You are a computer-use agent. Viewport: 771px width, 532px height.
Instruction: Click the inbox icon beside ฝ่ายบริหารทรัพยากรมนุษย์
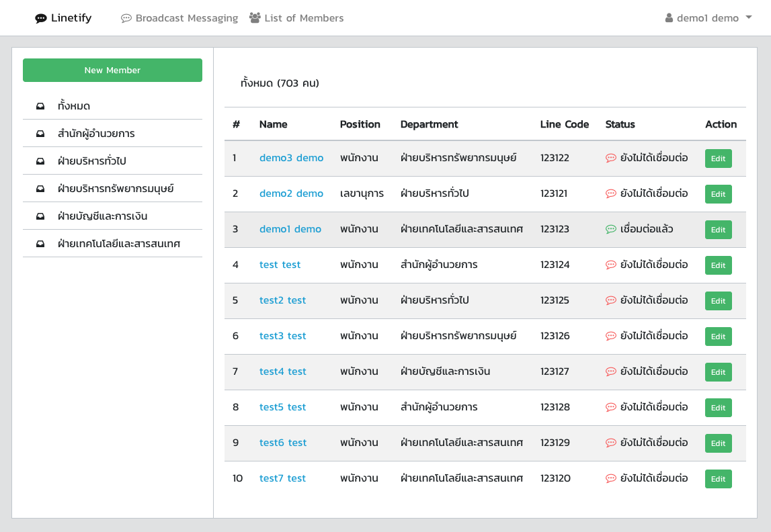(x=40, y=189)
